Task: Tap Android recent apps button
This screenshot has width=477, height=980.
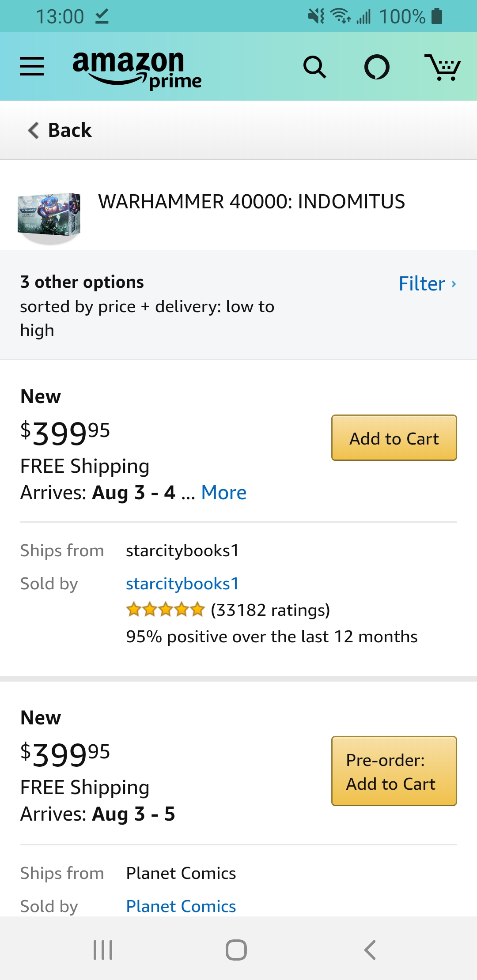Action: coord(103,950)
